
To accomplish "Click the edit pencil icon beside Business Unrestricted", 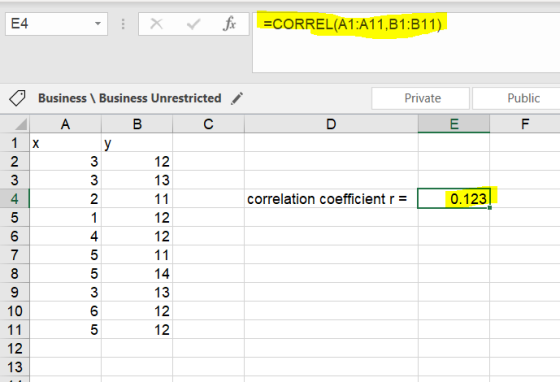I will point(237,98).
